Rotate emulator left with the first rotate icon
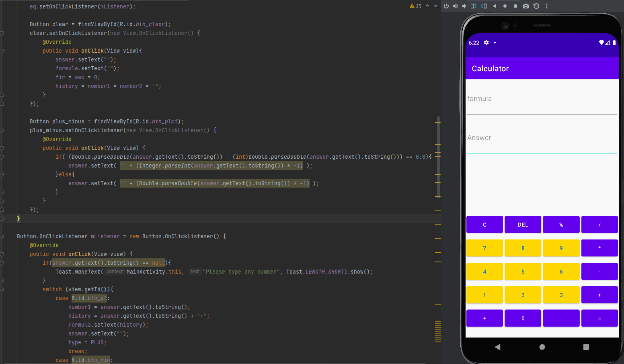624x364 pixels. tap(474, 6)
